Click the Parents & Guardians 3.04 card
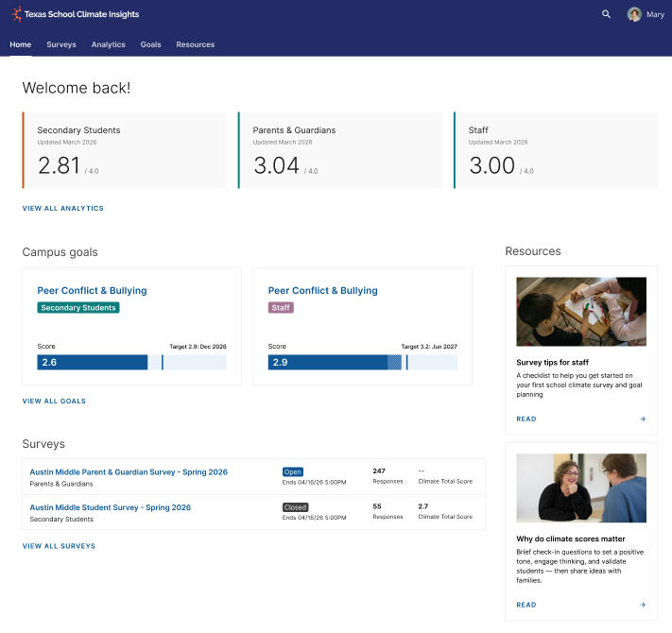Viewport: 672px width, 633px height. (x=340, y=150)
